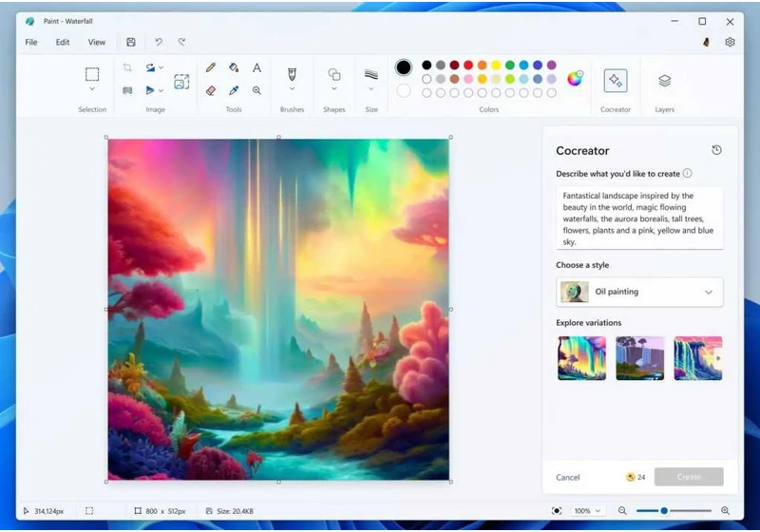
Task: Click the fit to window icon
Action: 557,511
